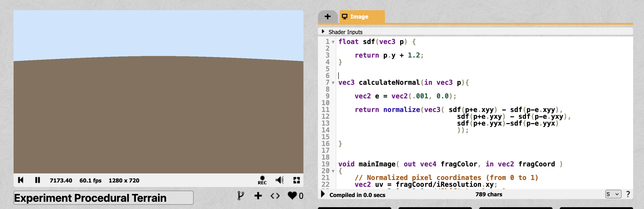Enter fullscreen preview mode
The width and height of the screenshot is (644, 209).
tap(296, 180)
